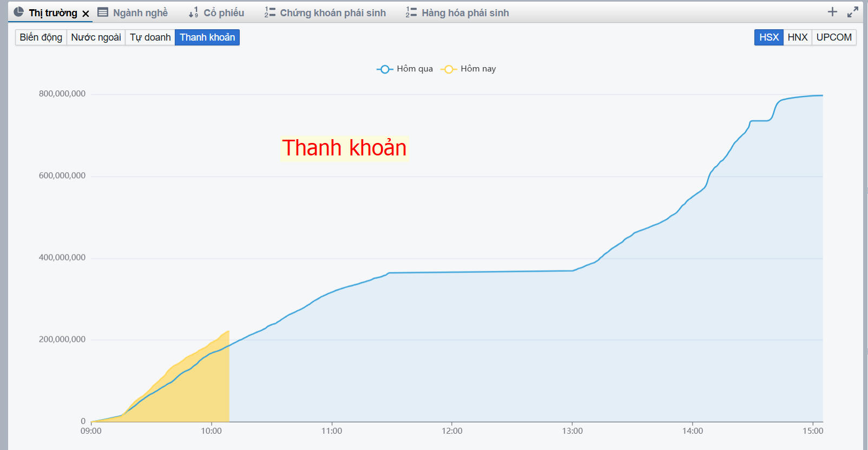Add a new tab with plus icon
This screenshot has width=868, height=450.
coord(832,12)
